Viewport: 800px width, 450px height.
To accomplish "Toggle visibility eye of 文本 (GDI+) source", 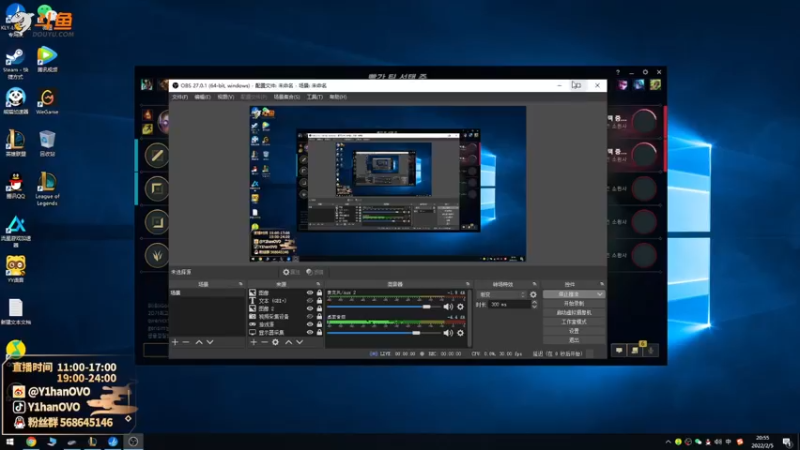I will click(x=310, y=301).
